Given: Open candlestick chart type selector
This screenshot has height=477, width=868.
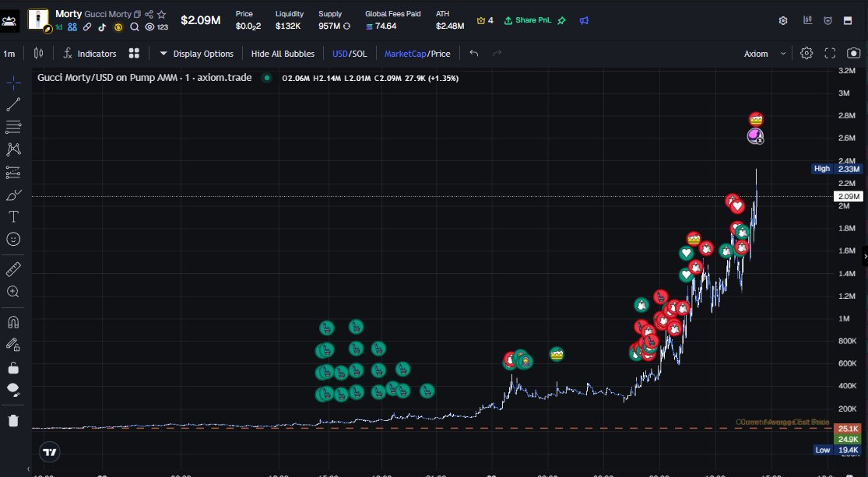Looking at the screenshot, I should (38, 53).
